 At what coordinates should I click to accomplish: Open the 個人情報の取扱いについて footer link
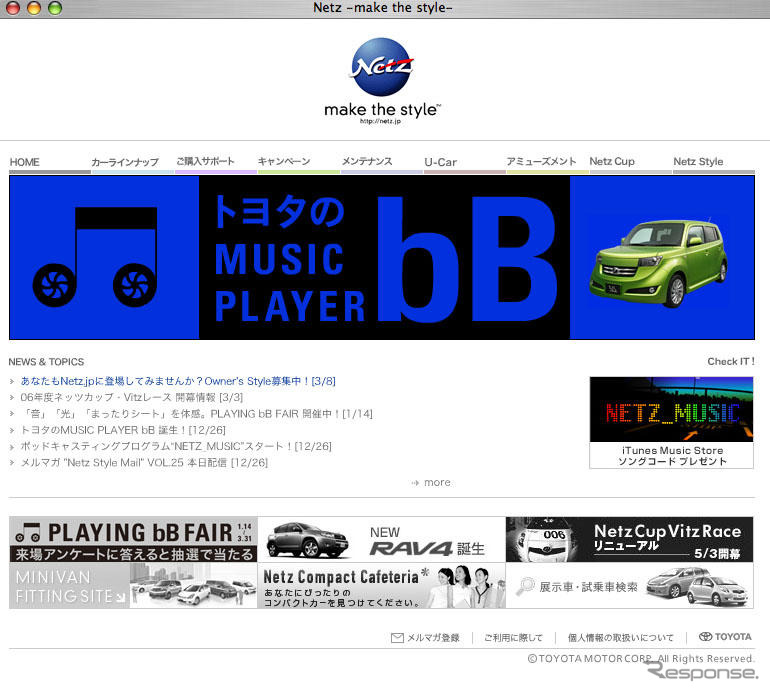point(620,637)
